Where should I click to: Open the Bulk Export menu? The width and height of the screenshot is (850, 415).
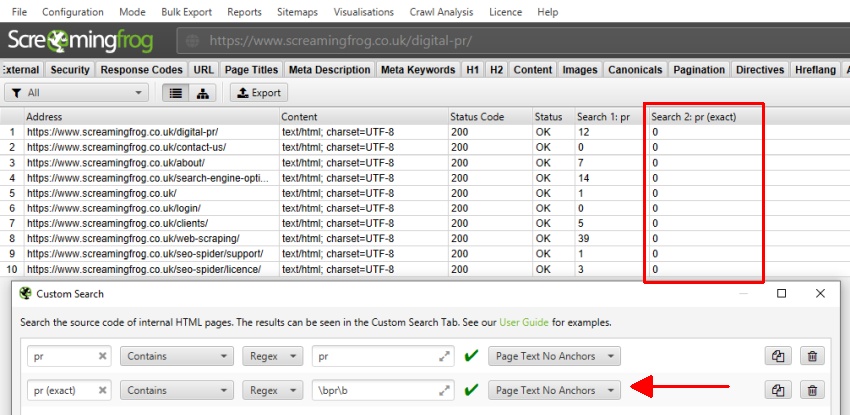pos(186,12)
